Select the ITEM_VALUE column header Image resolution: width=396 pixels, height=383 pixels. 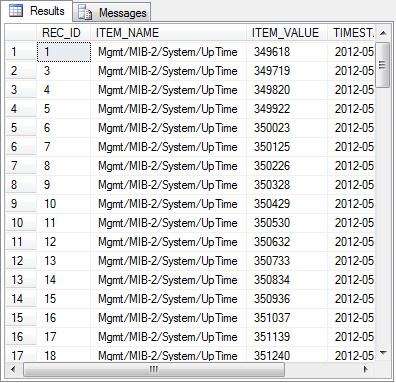[287, 33]
